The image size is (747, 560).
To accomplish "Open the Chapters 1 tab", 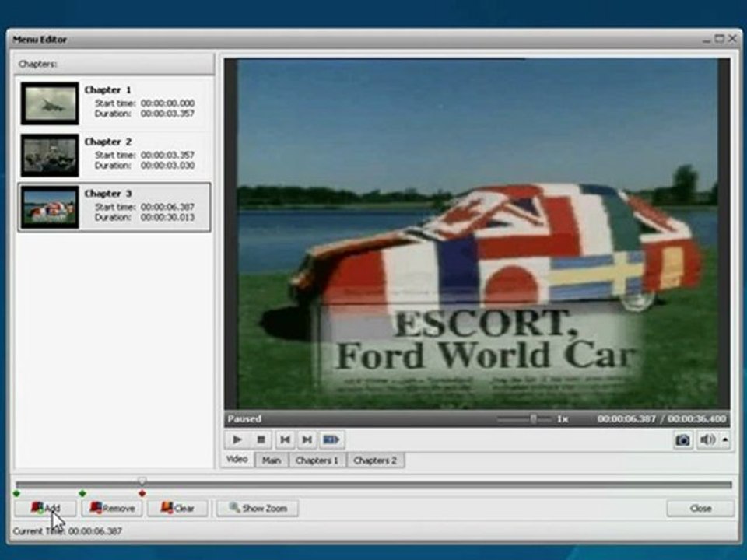I will pos(317,460).
